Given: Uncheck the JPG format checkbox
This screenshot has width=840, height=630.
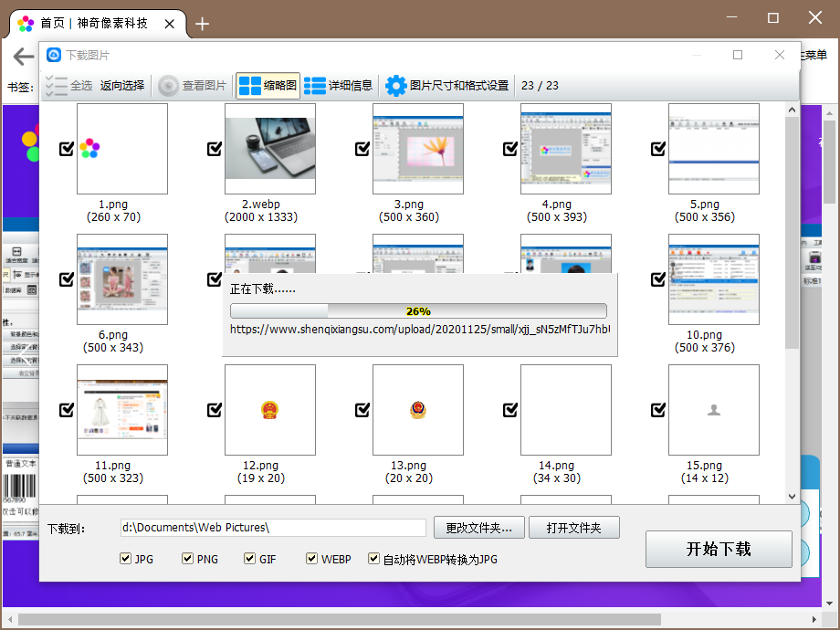Looking at the screenshot, I should coord(126,559).
